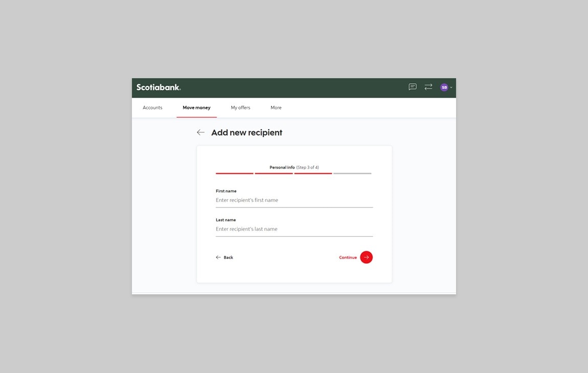Open the My offers tab
588x373 pixels.
pos(240,108)
